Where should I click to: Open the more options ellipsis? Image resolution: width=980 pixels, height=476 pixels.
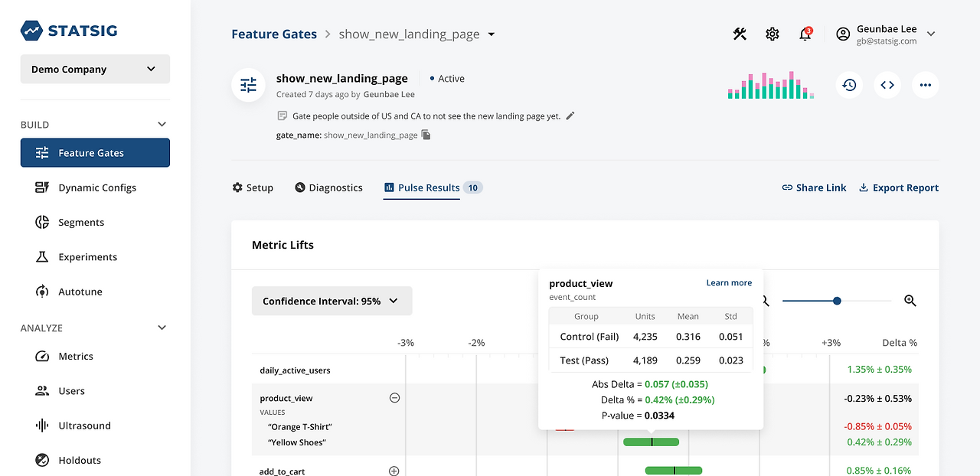pos(926,85)
